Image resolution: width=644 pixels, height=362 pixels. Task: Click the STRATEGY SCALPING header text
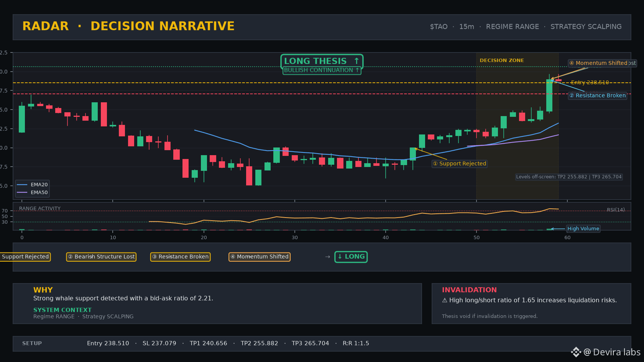tap(586, 27)
